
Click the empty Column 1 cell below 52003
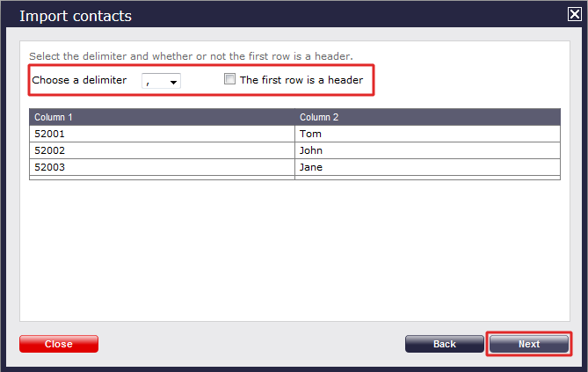162,178
